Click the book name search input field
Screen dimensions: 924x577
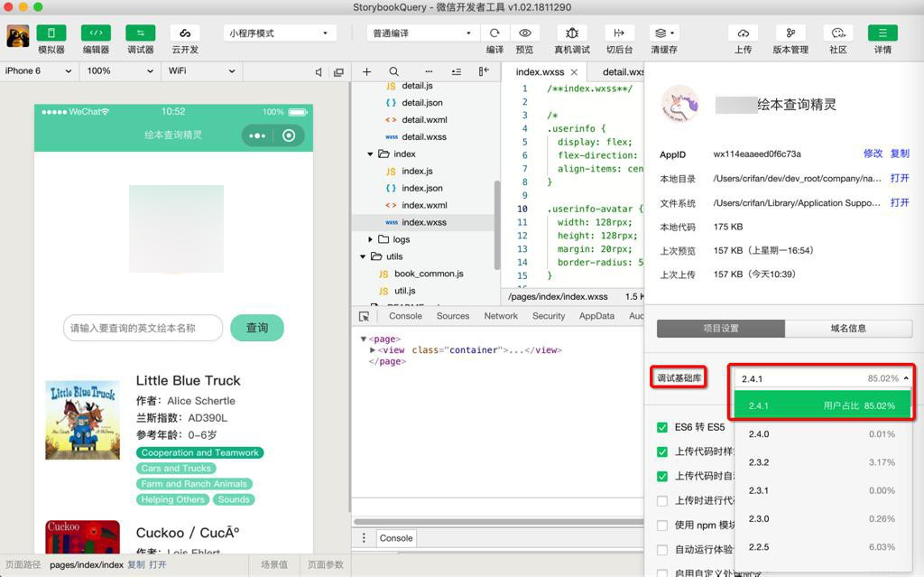click(x=143, y=328)
